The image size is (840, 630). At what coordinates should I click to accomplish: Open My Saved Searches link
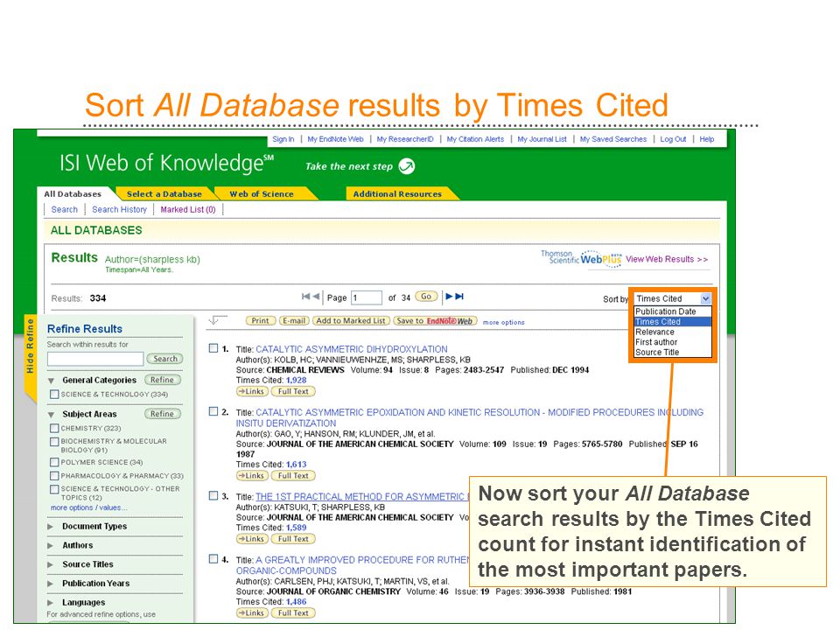612,139
